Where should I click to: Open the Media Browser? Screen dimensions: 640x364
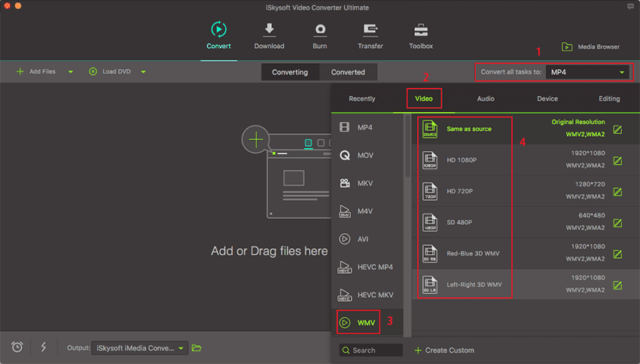pos(591,47)
